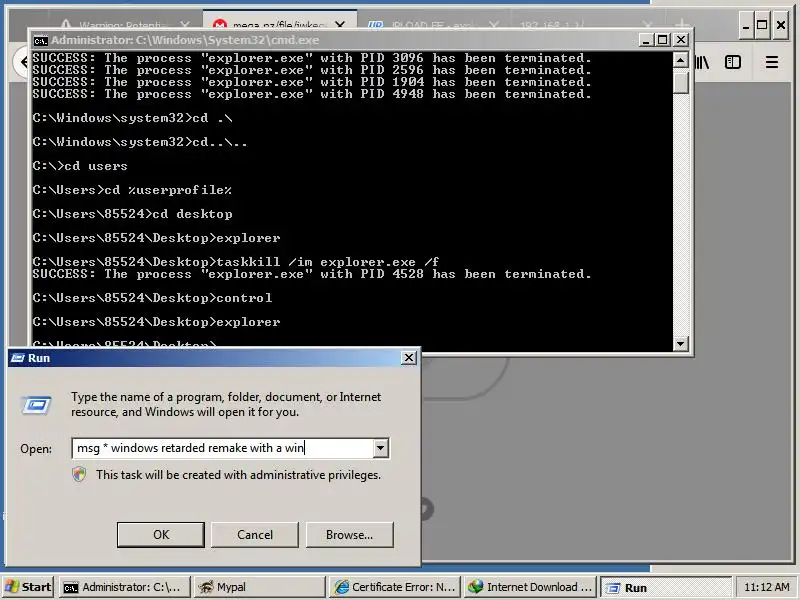The width and height of the screenshot is (800, 600).
Task: Click the cmd scrollbar up arrow
Action: 681,61
